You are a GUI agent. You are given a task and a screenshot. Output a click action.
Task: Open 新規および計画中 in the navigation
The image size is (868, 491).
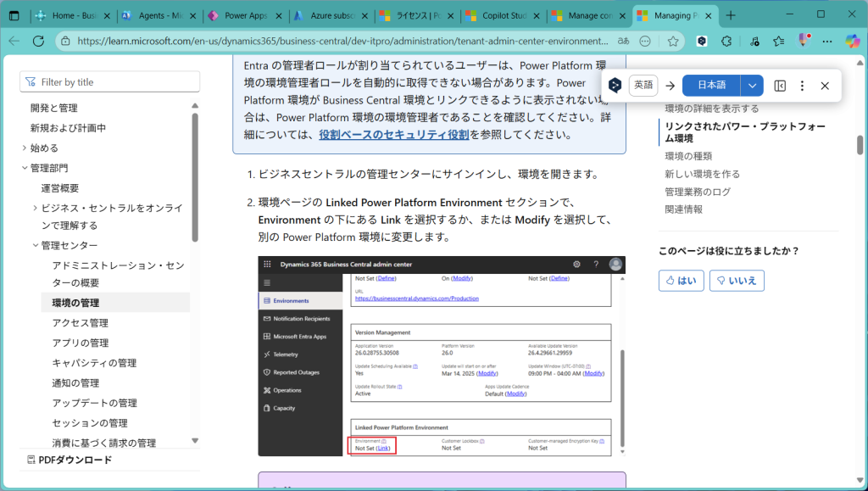tap(68, 128)
